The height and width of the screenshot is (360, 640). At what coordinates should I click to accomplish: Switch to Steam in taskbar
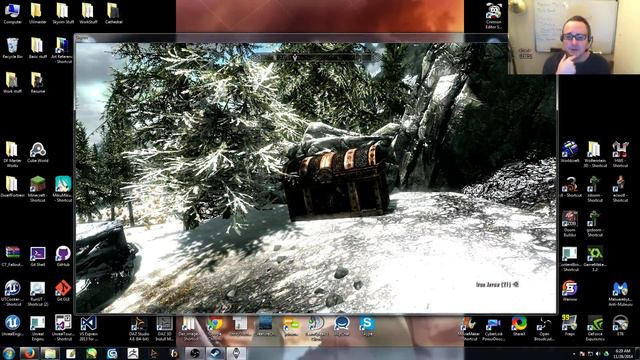[x=216, y=353]
